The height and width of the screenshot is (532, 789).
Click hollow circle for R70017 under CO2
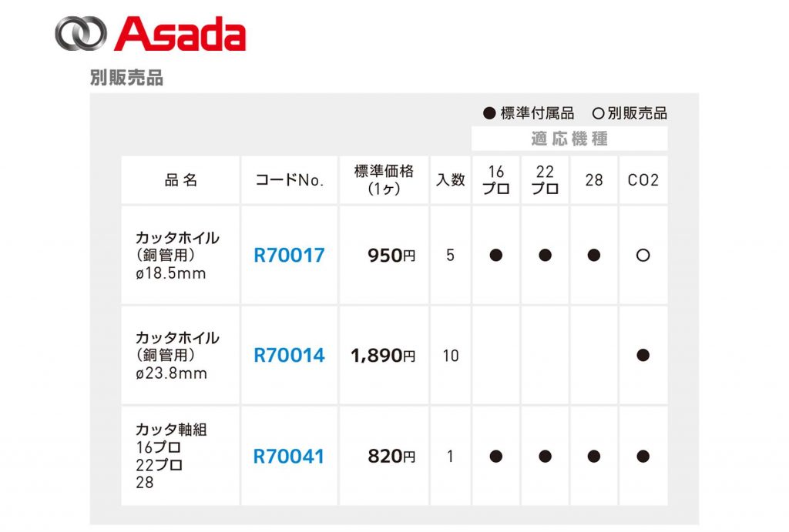point(643,256)
